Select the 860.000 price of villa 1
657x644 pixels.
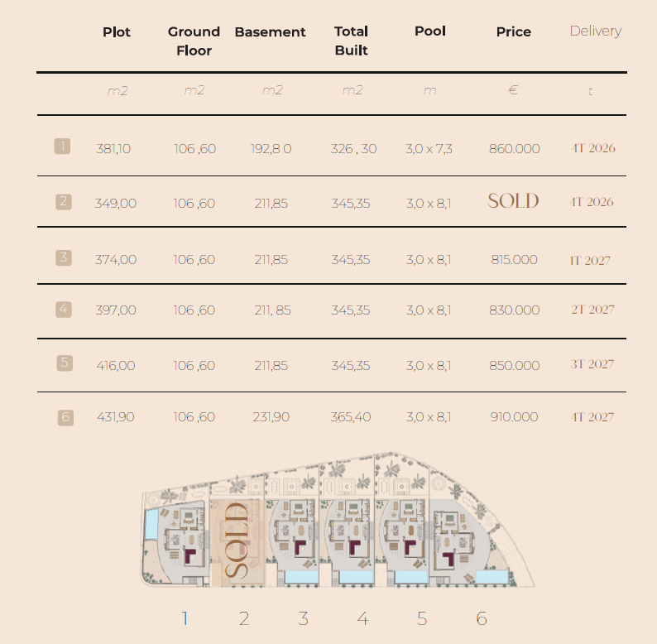[514, 149]
